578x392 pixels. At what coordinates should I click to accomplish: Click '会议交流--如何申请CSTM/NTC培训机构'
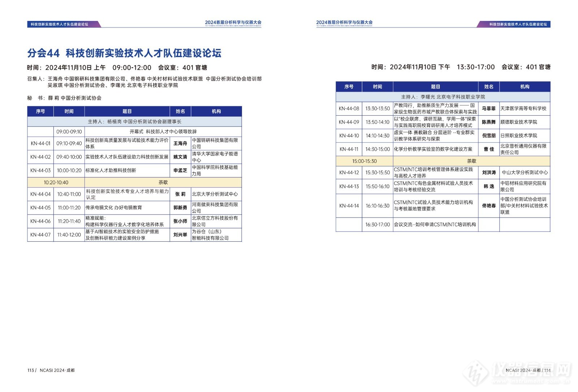pyautogui.click(x=435, y=224)
